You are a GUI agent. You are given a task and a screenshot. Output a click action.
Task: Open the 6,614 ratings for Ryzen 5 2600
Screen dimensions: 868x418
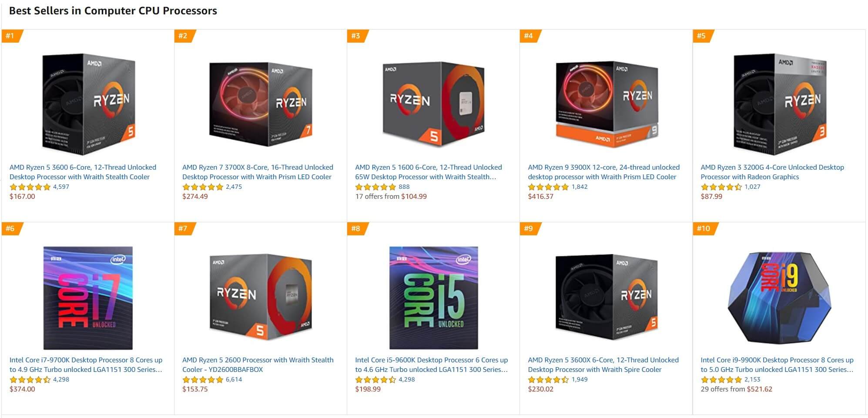[x=234, y=379]
